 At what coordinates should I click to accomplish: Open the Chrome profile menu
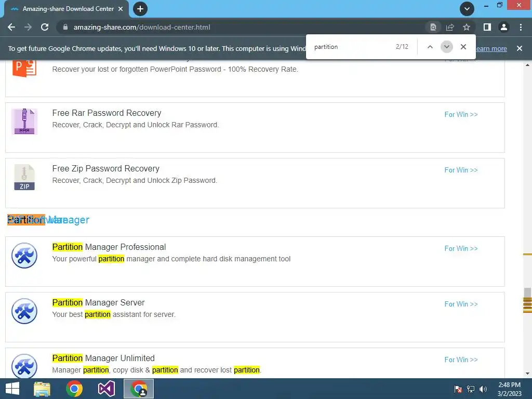(x=504, y=27)
